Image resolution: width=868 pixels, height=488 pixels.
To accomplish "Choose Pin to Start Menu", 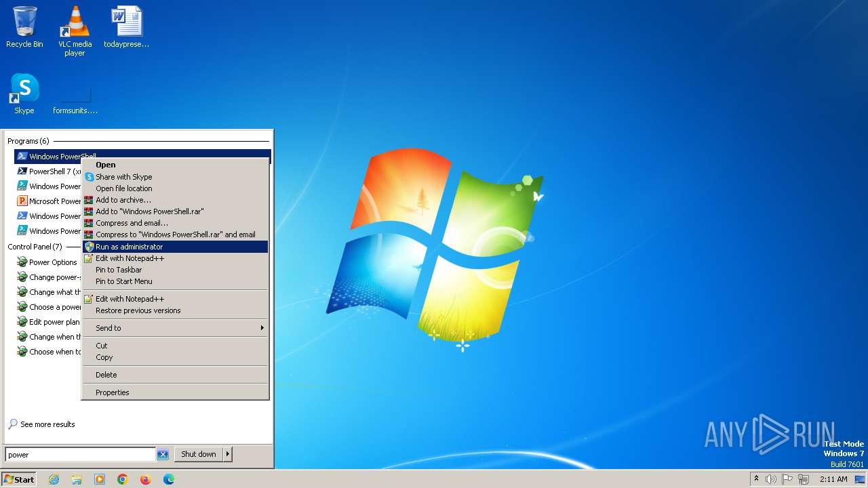I will pos(175,281).
